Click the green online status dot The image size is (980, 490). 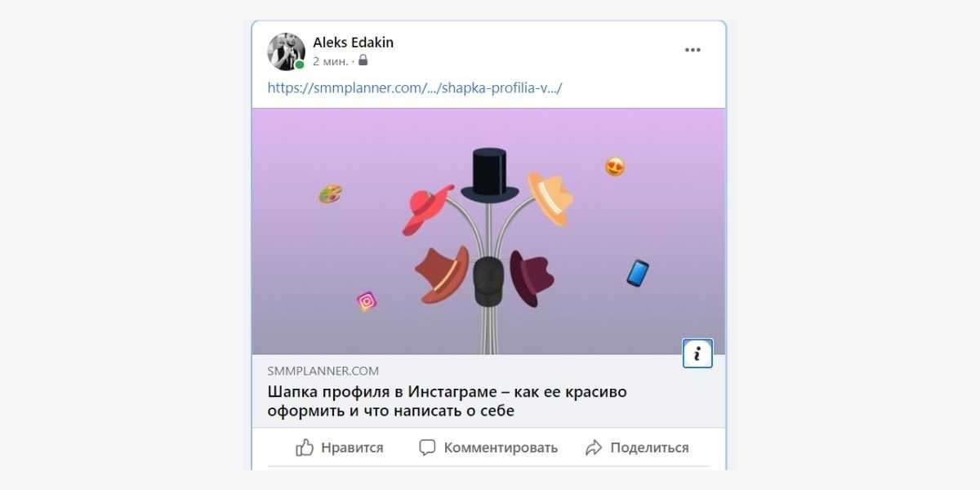point(300,65)
